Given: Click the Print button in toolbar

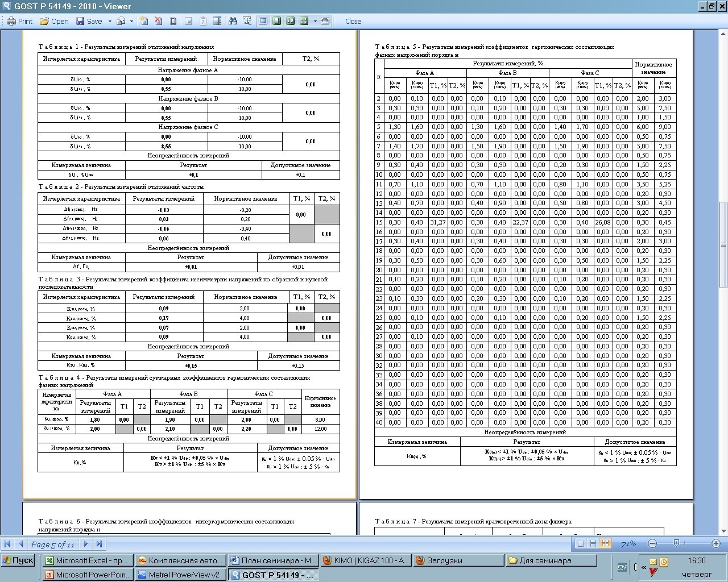Looking at the screenshot, I should pyautogui.click(x=19, y=21).
